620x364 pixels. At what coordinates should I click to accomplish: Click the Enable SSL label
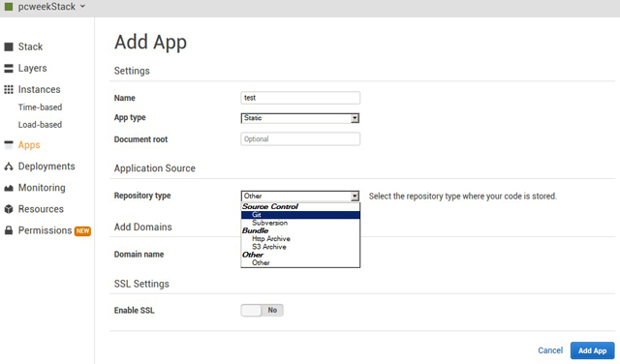coord(134,311)
